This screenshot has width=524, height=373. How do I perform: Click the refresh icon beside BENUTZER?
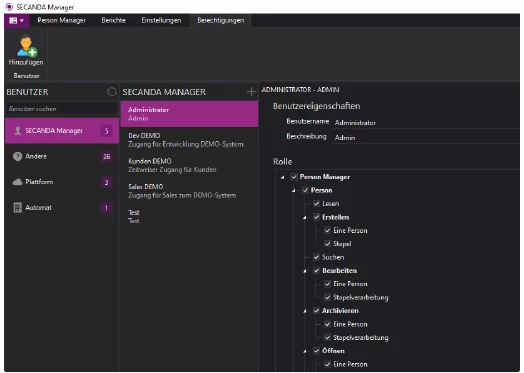tap(112, 92)
